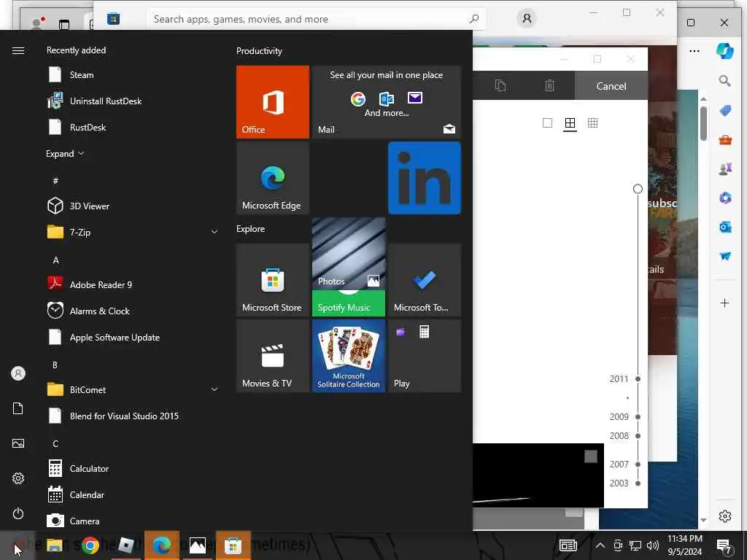Open user account icon in Start sidebar
747x560 pixels.
coord(18,373)
